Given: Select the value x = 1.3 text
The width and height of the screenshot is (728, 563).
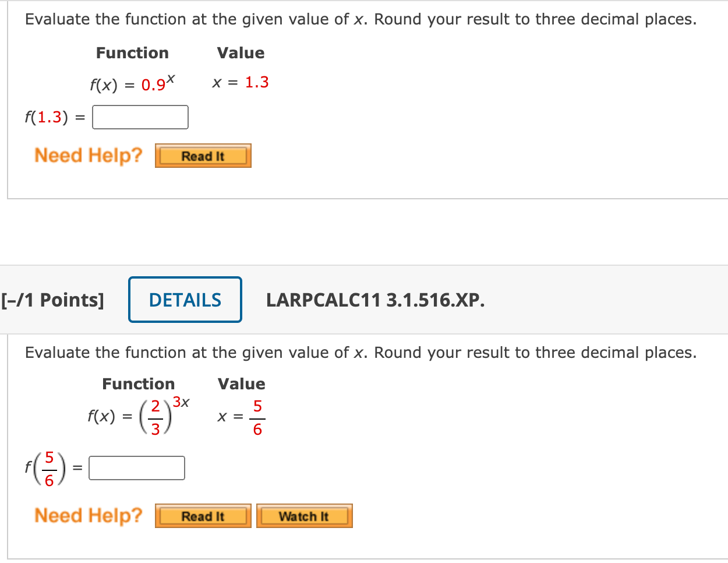Looking at the screenshot, I should (241, 82).
